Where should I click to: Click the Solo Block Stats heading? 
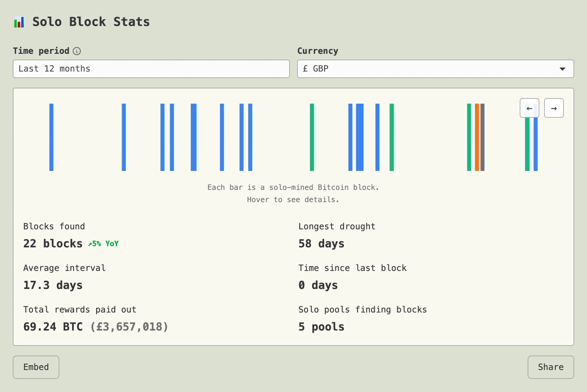[91, 22]
